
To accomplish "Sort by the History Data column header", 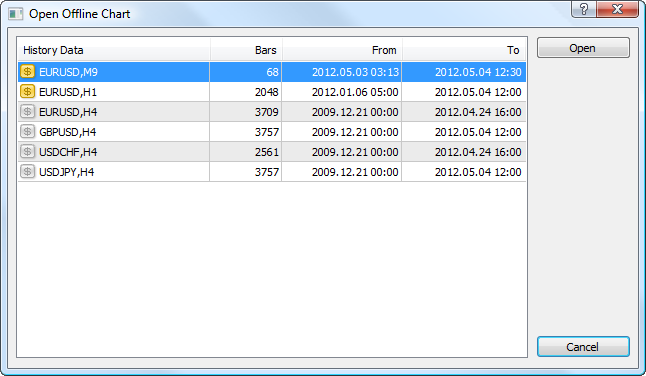I will [x=114, y=50].
